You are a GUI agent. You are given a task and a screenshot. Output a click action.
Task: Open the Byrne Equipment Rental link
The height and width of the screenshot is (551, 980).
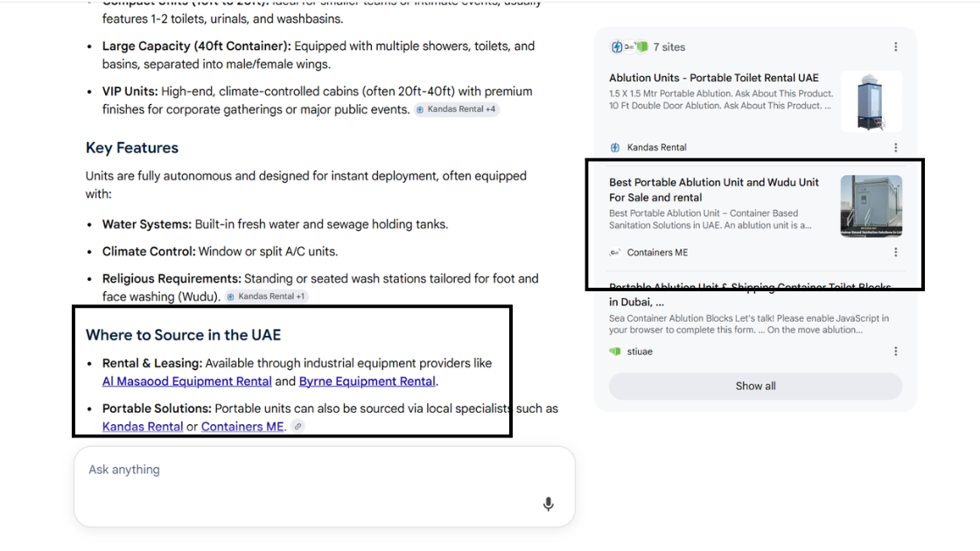point(367,381)
